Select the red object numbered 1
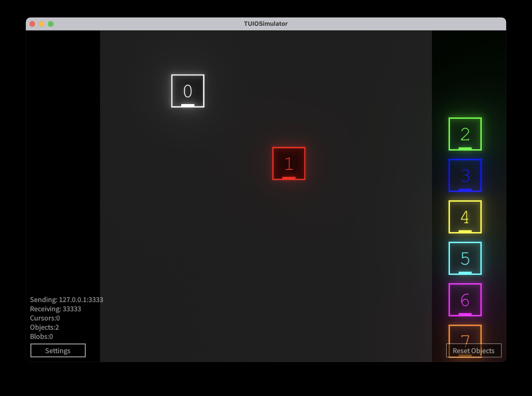Image resolution: width=532 pixels, height=396 pixels. tap(289, 163)
